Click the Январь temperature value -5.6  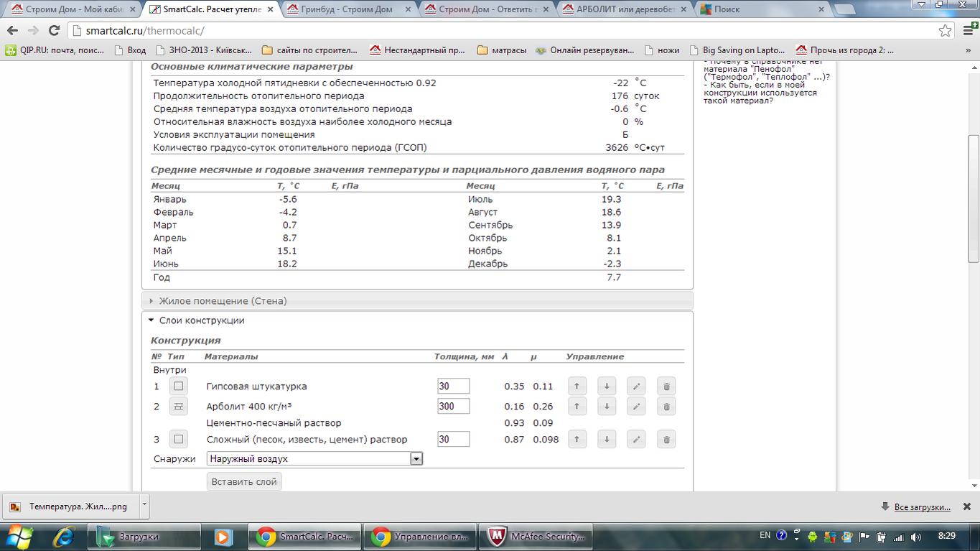pos(288,200)
